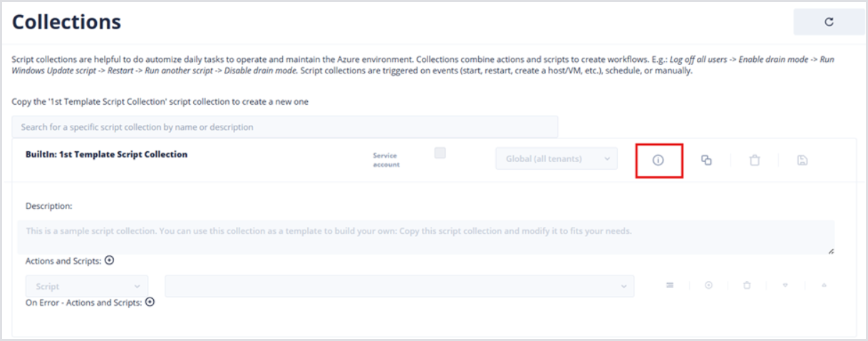
Task: Remove the script row using its trash icon
Action: click(x=747, y=285)
